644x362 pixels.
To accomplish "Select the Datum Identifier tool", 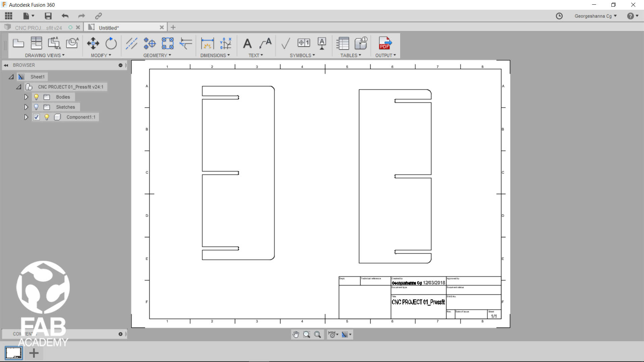I will pyautogui.click(x=322, y=43).
